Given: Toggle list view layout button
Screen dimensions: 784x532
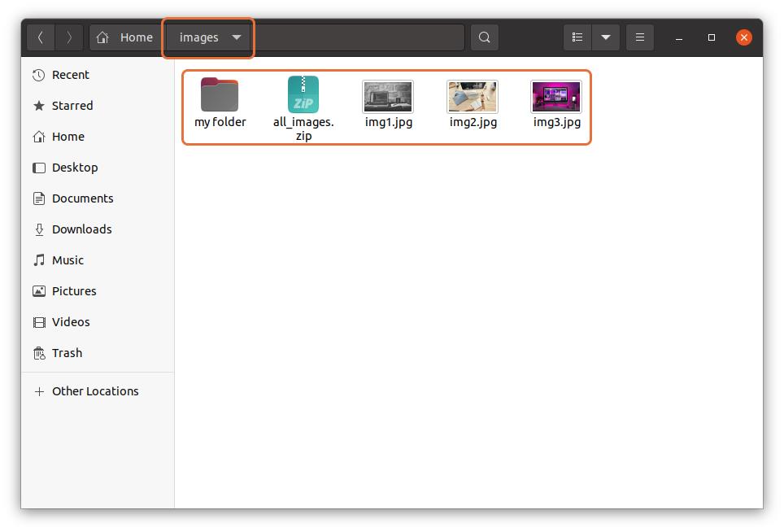Looking at the screenshot, I should pyautogui.click(x=577, y=37).
